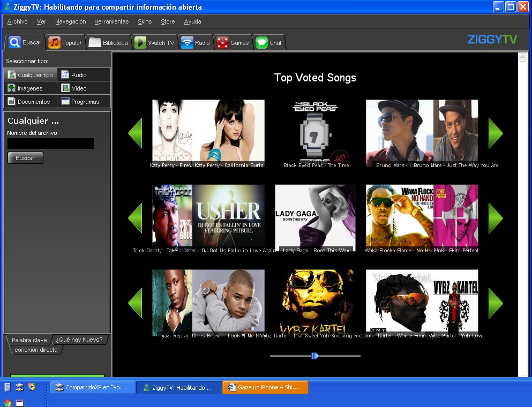Open the Archivo menu
The image size is (532, 407).
[17, 21]
